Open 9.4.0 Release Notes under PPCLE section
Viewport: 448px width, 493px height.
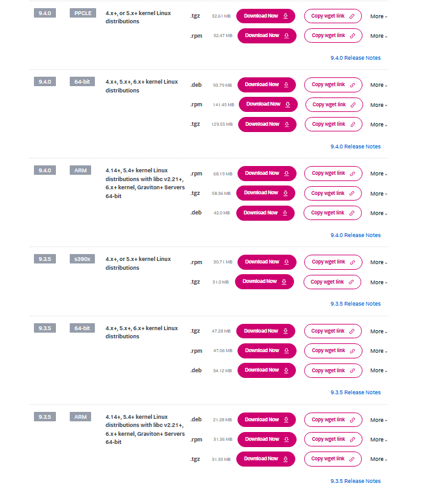coord(355,58)
